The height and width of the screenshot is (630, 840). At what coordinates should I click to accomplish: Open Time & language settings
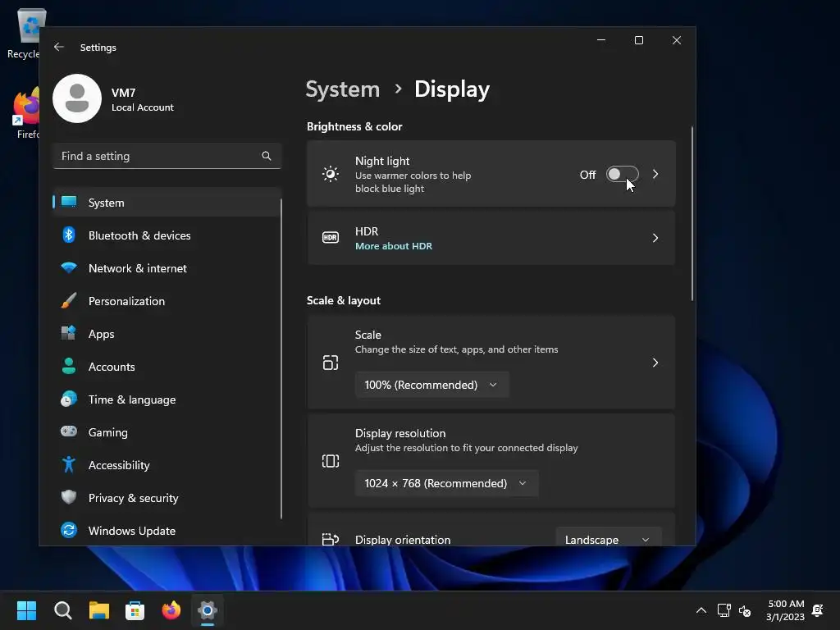point(167,399)
